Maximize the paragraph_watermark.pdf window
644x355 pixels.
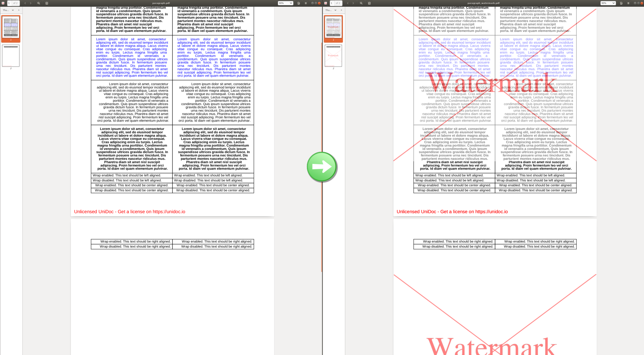click(639, 3)
